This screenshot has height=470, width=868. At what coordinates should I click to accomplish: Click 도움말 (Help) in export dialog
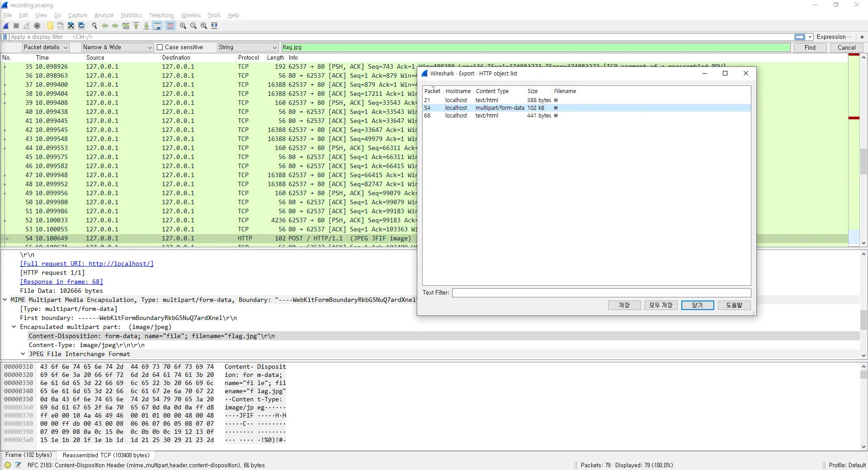734,305
